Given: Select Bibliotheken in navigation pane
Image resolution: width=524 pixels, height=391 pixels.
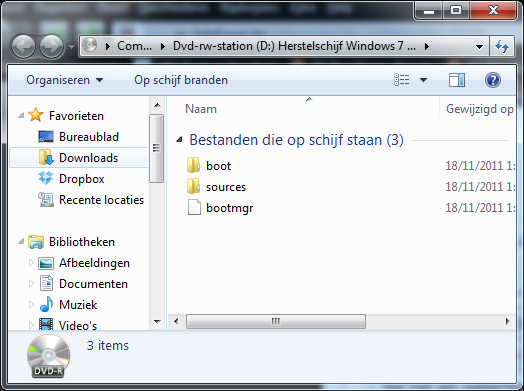Looking at the screenshot, I should tap(82, 242).
